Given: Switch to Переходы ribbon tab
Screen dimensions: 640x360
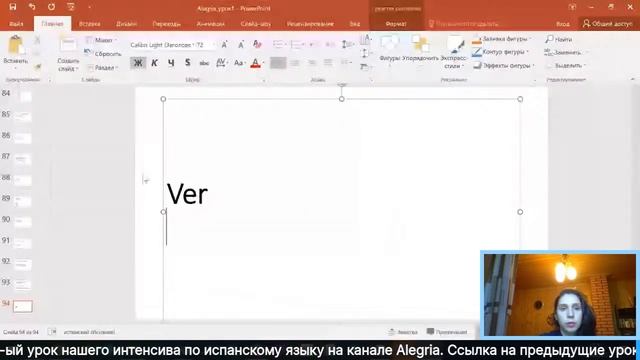Looking at the screenshot, I should (166, 24).
